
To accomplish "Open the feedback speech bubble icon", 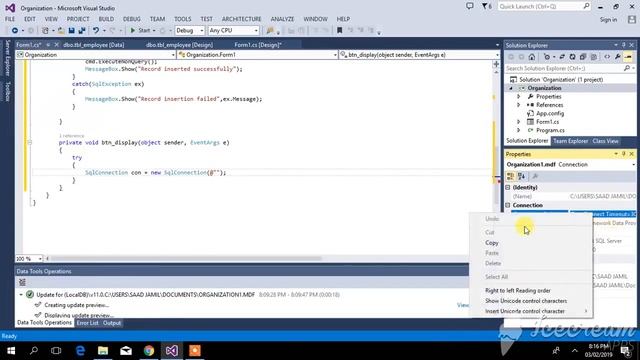I will coord(470,6).
